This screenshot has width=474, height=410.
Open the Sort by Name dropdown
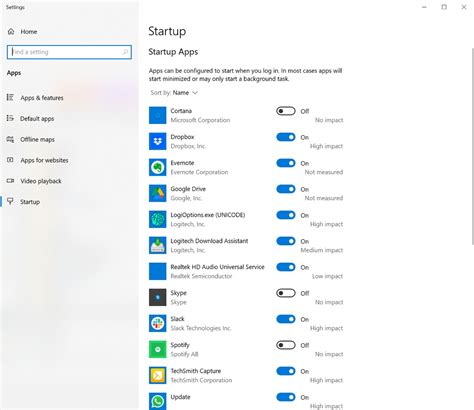click(x=174, y=93)
